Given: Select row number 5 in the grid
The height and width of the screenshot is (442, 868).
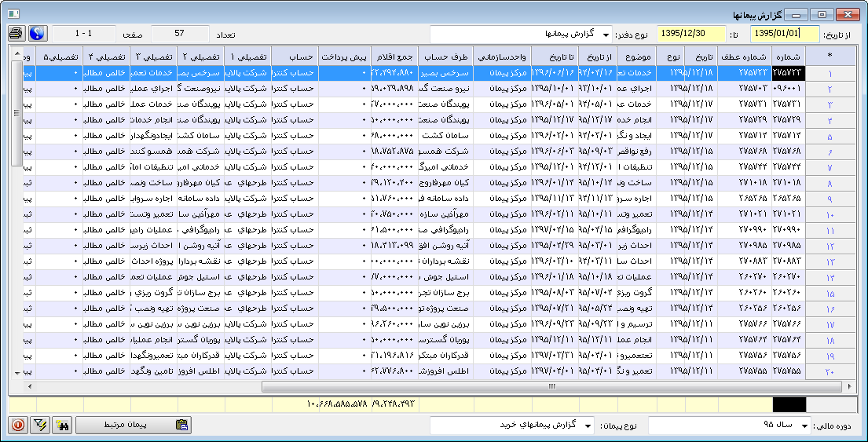Looking at the screenshot, I should click(830, 136).
